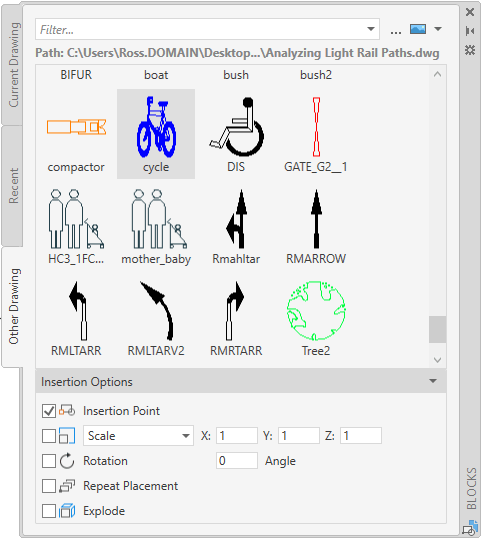The image size is (482, 538).
Task: Browse for drawing with the ellipsis button
Action: [396, 31]
